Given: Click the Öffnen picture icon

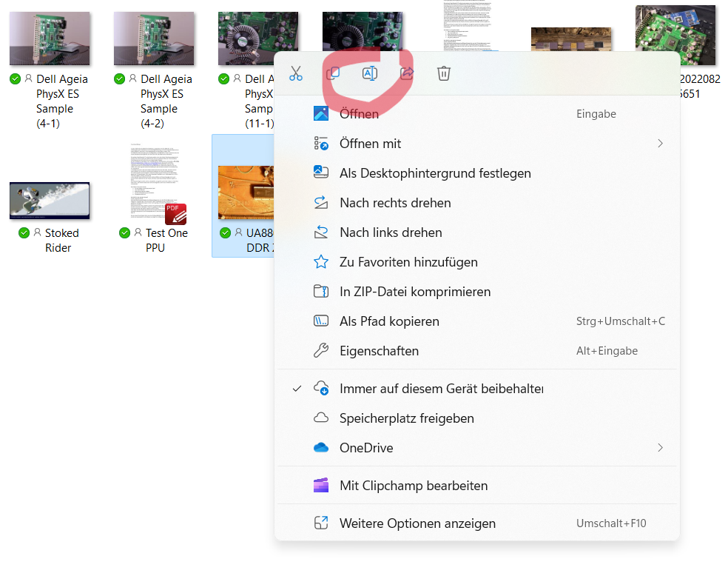Looking at the screenshot, I should pos(321,114).
